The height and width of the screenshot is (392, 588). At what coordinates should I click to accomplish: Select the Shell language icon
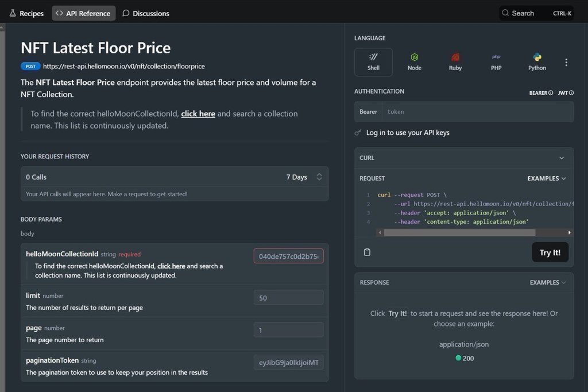click(x=373, y=62)
